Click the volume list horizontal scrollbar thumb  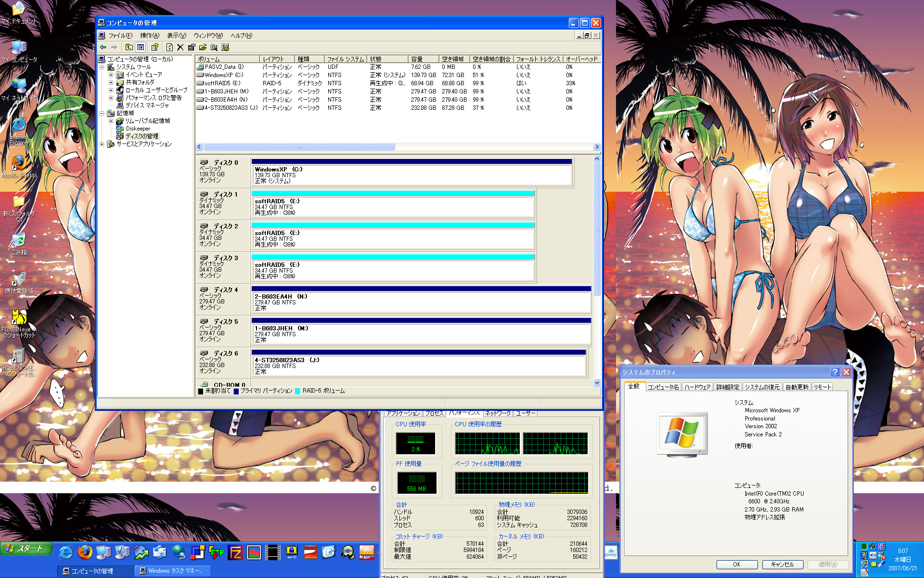[298, 147]
